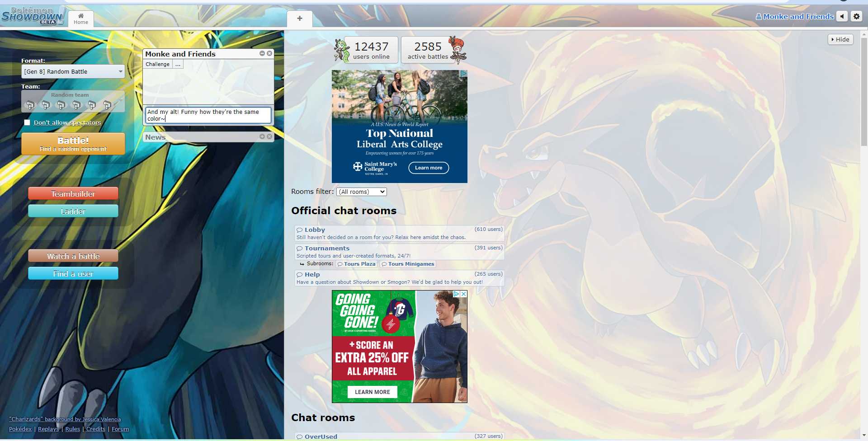Screen dimensions: 868x441
Task: Open Charizards background by Jessica Valencia link
Action: 65,419
